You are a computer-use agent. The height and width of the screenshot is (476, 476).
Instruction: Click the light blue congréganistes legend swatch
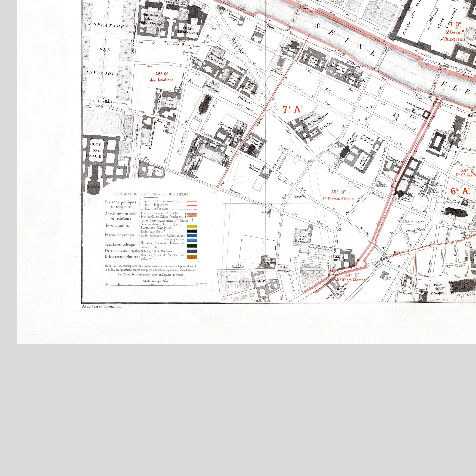tap(192, 240)
